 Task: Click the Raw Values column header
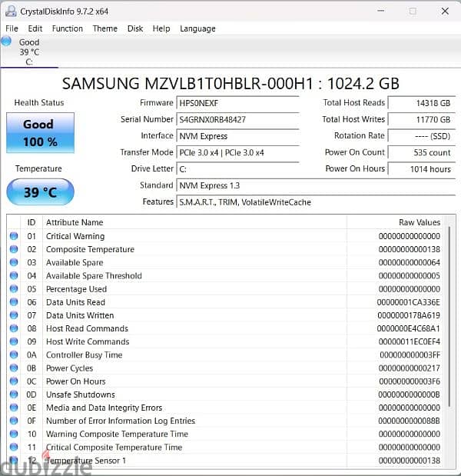395,222
